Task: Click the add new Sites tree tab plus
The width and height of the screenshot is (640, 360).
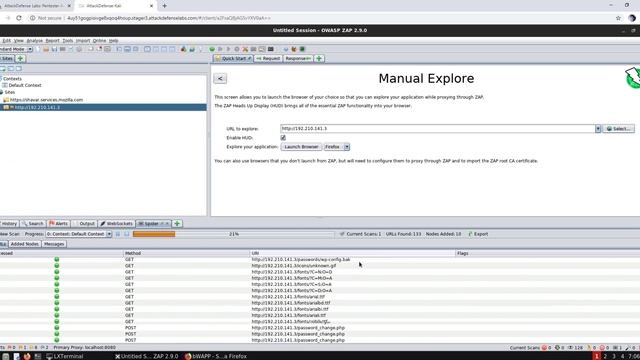Action: pyautogui.click(x=20, y=58)
